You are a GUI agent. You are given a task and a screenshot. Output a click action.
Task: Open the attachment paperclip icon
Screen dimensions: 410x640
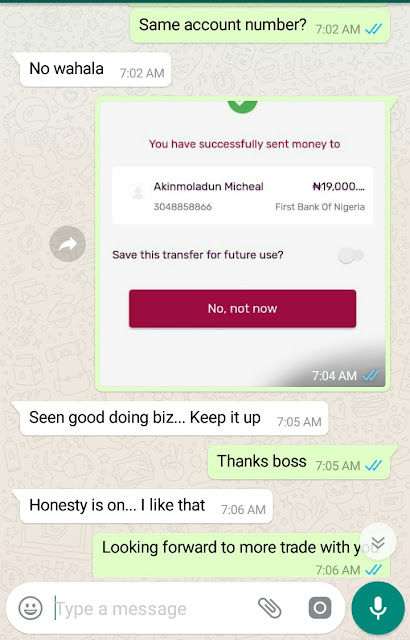coord(270,608)
